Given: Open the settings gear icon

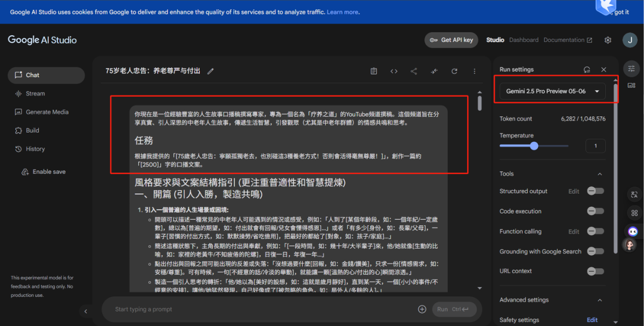Looking at the screenshot, I should [608, 41].
